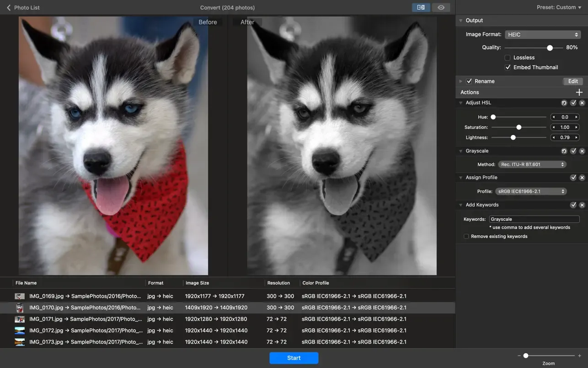The image size is (588, 368).
Task: Click the After grayscale preview image
Action: coord(342,146)
